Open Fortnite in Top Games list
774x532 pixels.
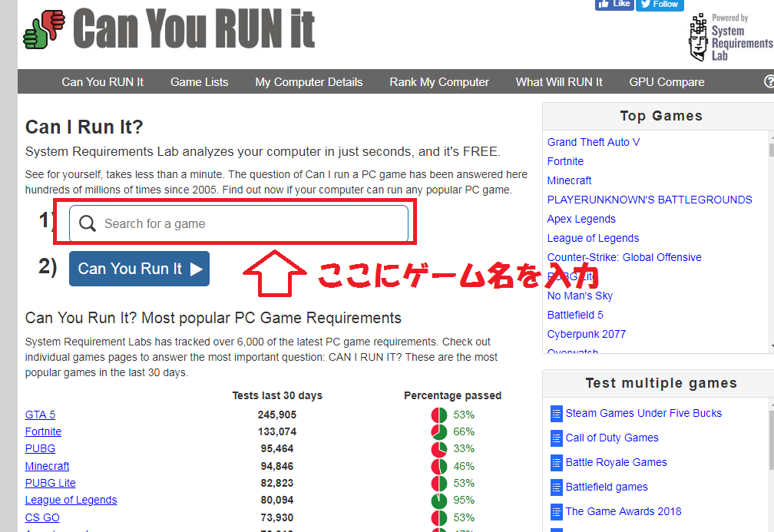coord(566,161)
